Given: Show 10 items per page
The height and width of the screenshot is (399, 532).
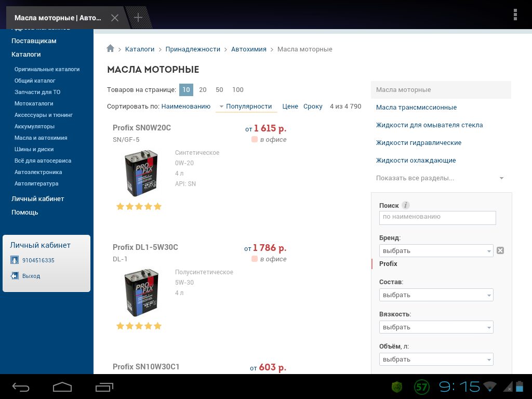Looking at the screenshot, I should [187, 89].
